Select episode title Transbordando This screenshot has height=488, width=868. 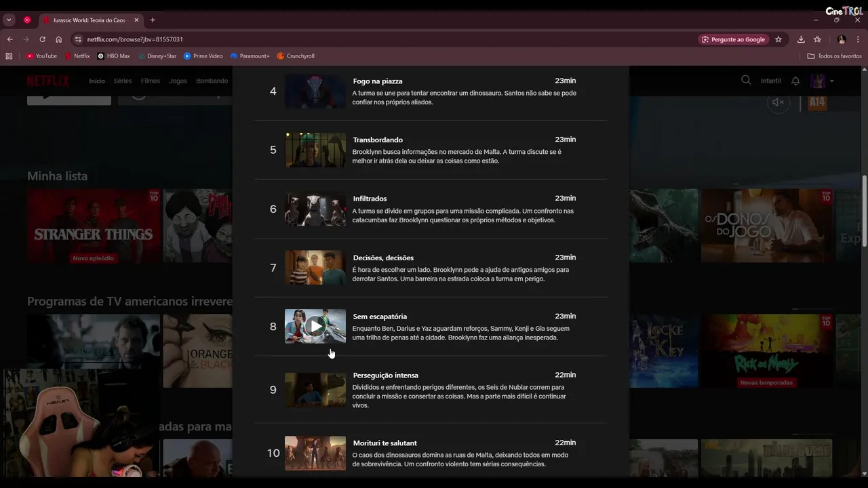[x=378, y=140]
